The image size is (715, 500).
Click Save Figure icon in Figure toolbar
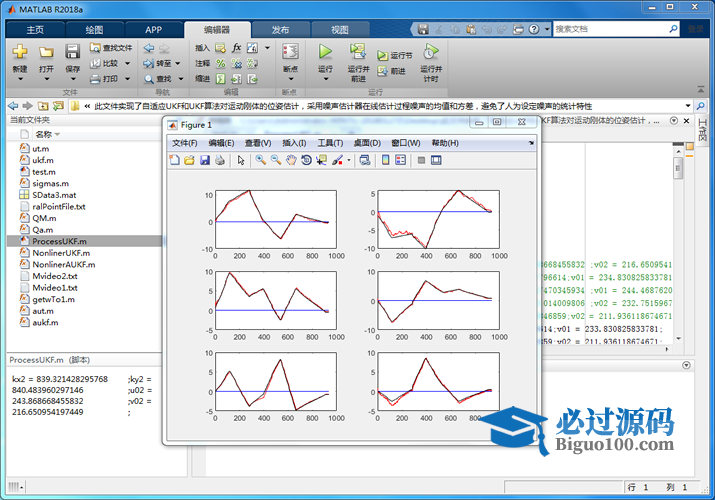click(205, 160)
